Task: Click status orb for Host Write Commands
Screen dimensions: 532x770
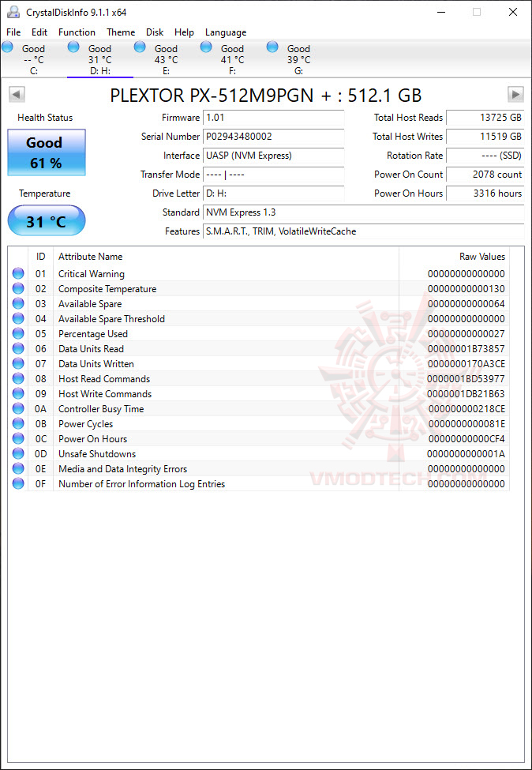Action: pyautogui.click(x=18, y=393)
